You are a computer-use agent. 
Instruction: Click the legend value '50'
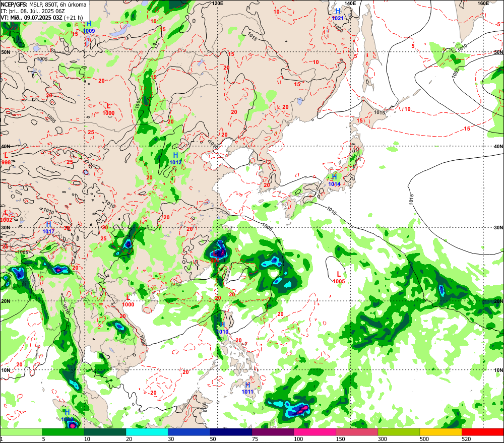[213, 439]
